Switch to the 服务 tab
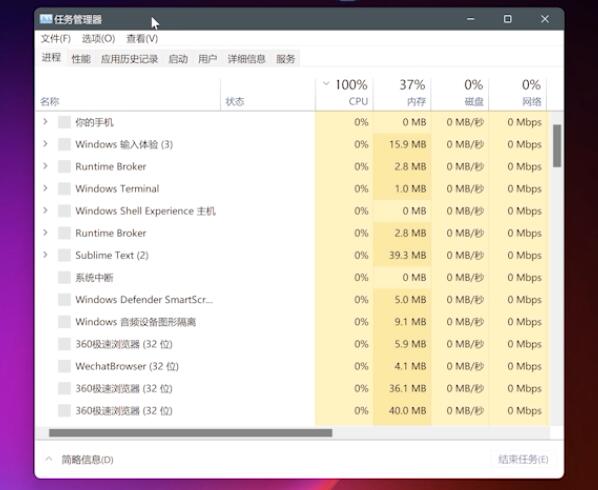The width and height of the screenshot is (598, 490). pos(286,59)
